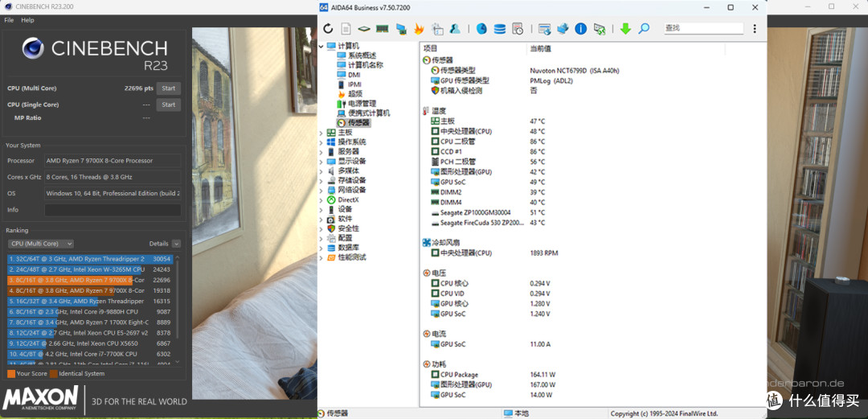Open the AIDA64 report page icon
Screen dimensions: 868x419
pyautogui.click(x=346, y=29)
